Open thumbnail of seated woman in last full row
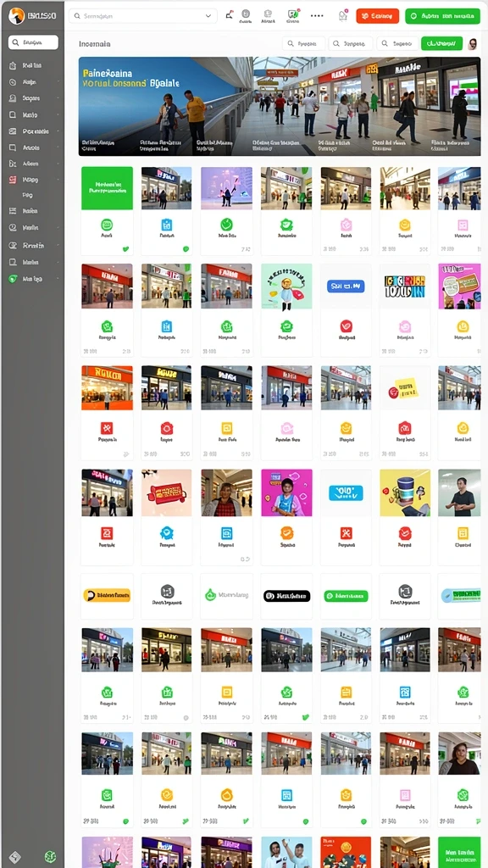 pyautogui.click(x=459, y=754)
